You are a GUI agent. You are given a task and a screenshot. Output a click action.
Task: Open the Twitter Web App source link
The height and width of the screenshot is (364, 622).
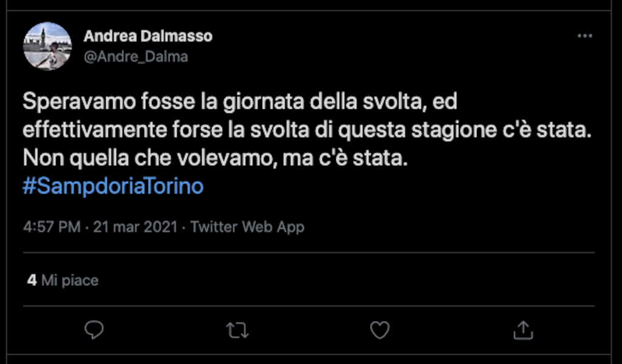[247, 227]
